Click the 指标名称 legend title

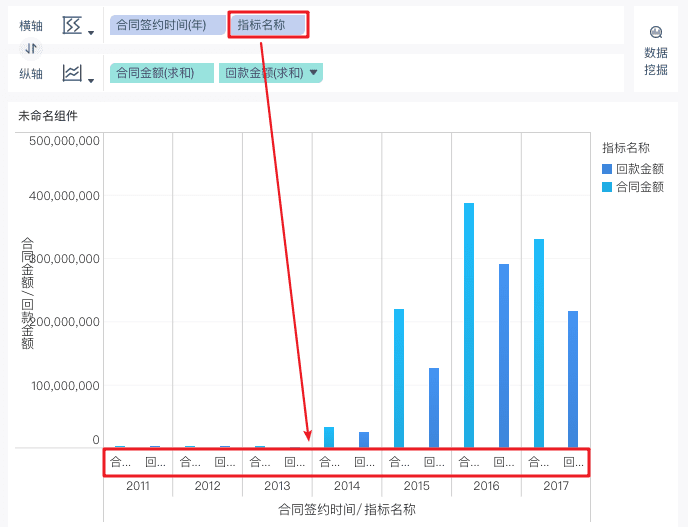pos(626,148)
